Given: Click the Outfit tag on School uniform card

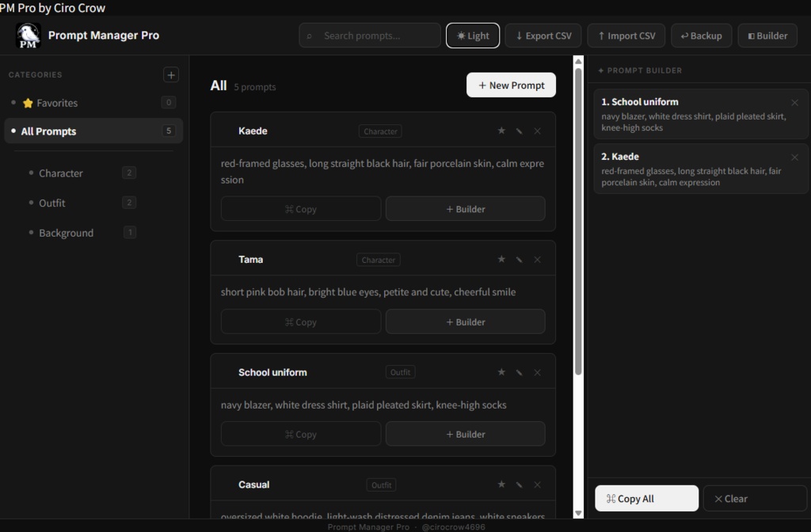Looking at the screenshot, I should click(x=400, y=372).
